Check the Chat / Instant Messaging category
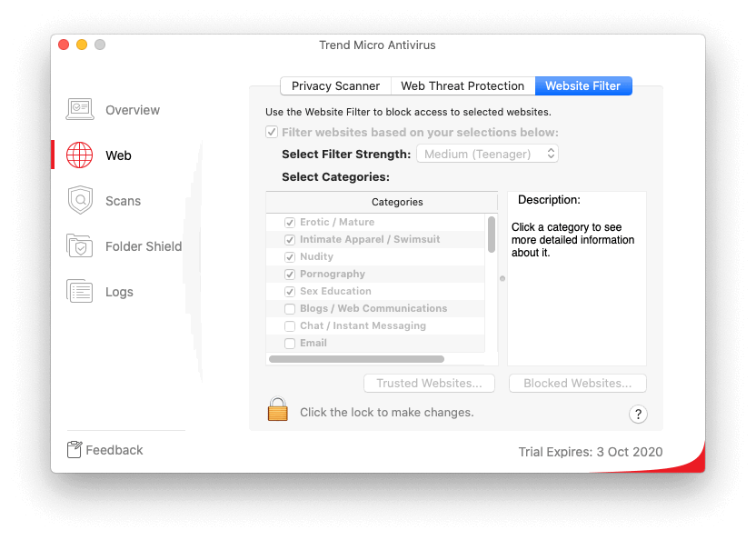 coord(290,326)
